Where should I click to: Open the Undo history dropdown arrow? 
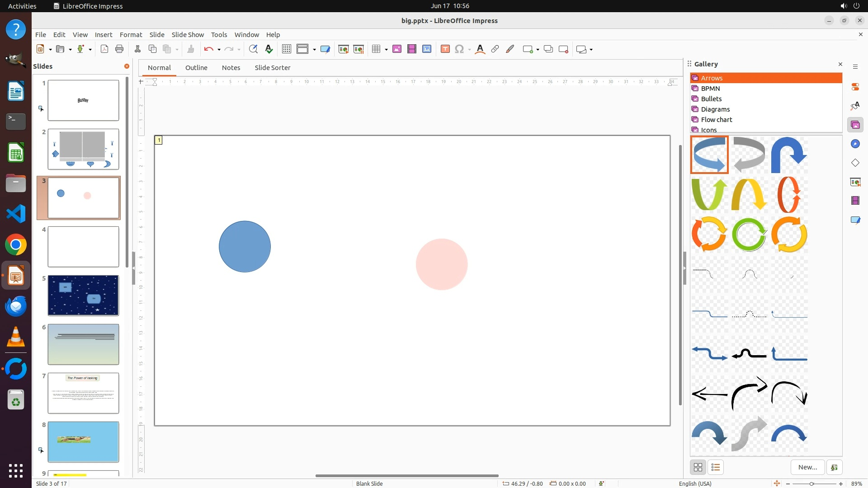point(219,50)
